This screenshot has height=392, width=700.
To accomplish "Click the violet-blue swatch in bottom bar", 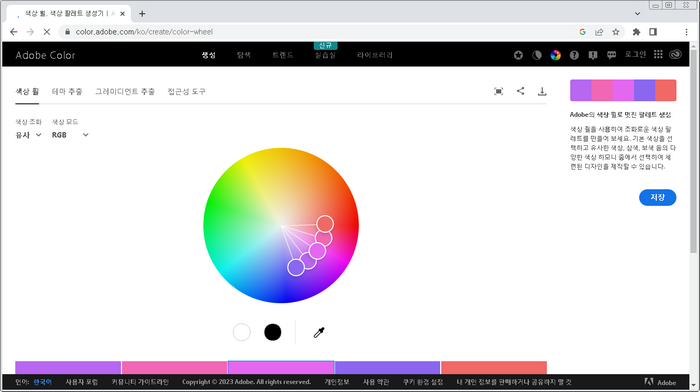I will 387,367.
